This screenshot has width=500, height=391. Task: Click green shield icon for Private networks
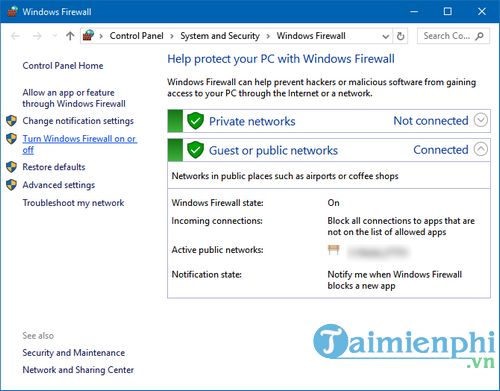(x=195, y=121)
